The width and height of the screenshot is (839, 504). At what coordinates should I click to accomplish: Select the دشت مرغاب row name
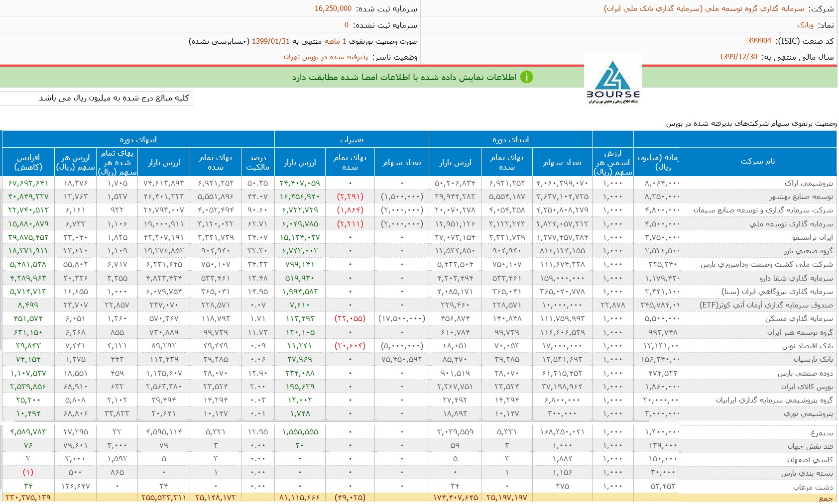pyautogui.click(x=813, y=487)
